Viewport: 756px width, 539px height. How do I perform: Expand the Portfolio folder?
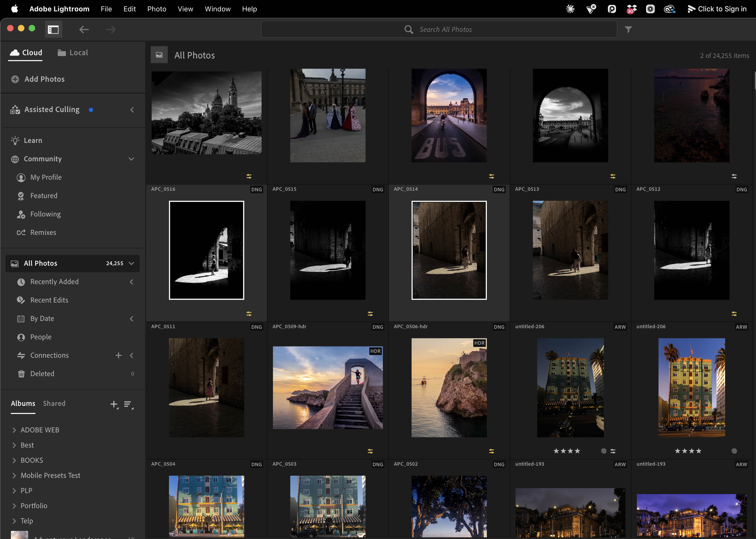pos(14,506)
